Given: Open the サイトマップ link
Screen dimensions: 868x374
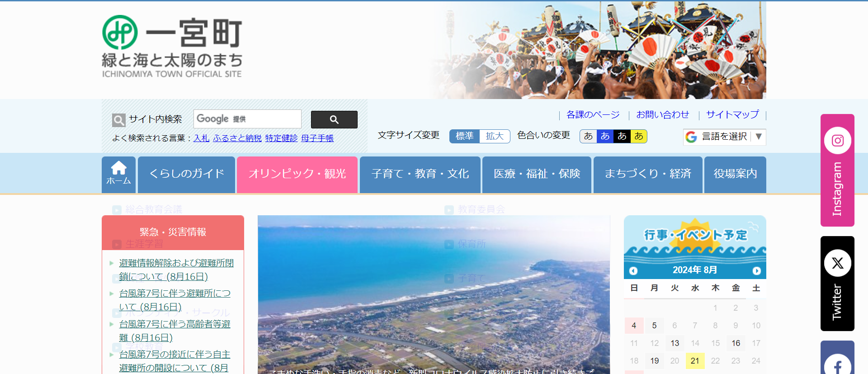Looking at the screenshot, I should tap(732, 115).
